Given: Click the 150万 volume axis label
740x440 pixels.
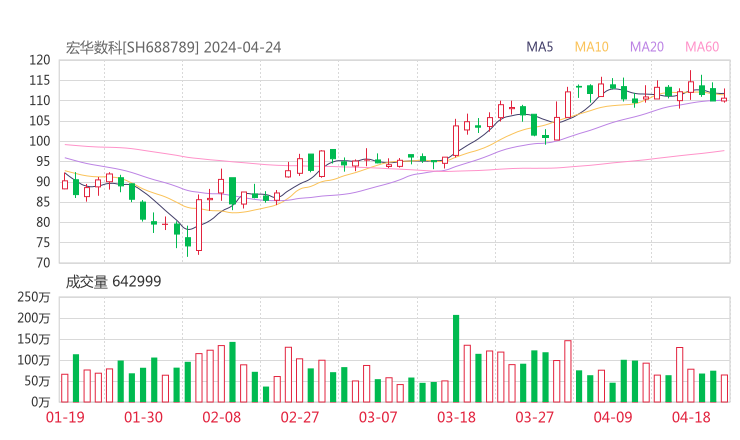Looking at the screenshot, I should (34, 339).
